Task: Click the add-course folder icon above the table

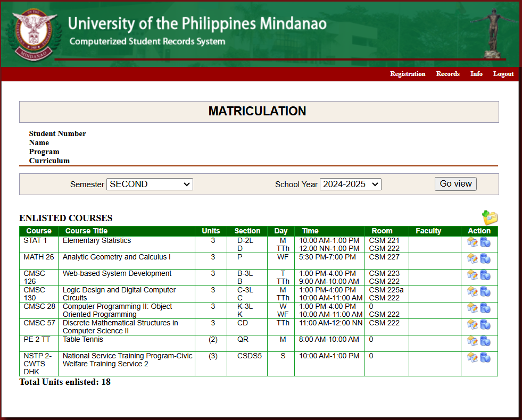Action: pyautogui.click(x=490, y=217)
